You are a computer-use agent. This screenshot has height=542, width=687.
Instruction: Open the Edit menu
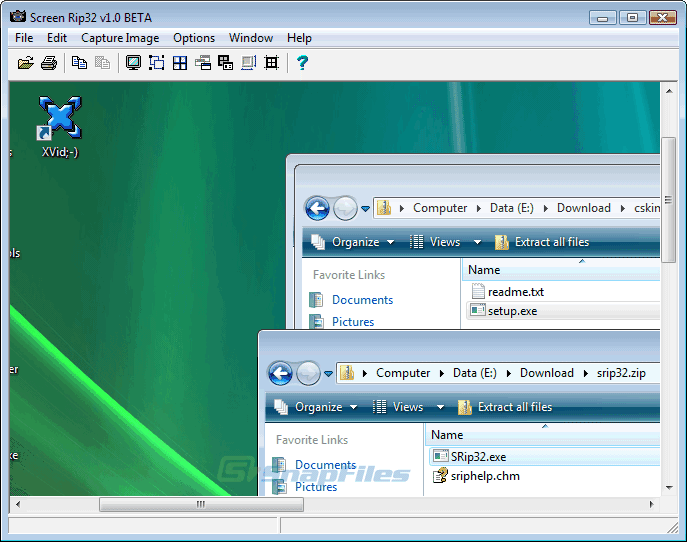tap(57, 38)
